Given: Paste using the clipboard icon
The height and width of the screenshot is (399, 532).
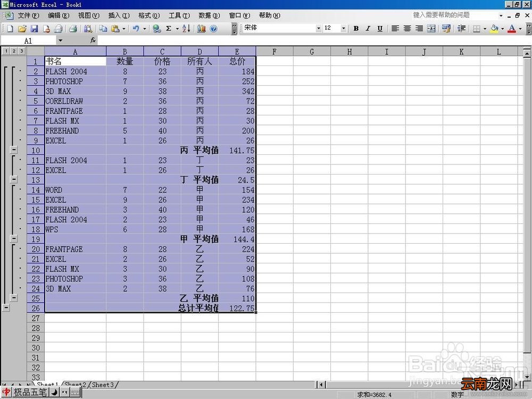Looking at the screenshot, I should click(x=115, y=29).
